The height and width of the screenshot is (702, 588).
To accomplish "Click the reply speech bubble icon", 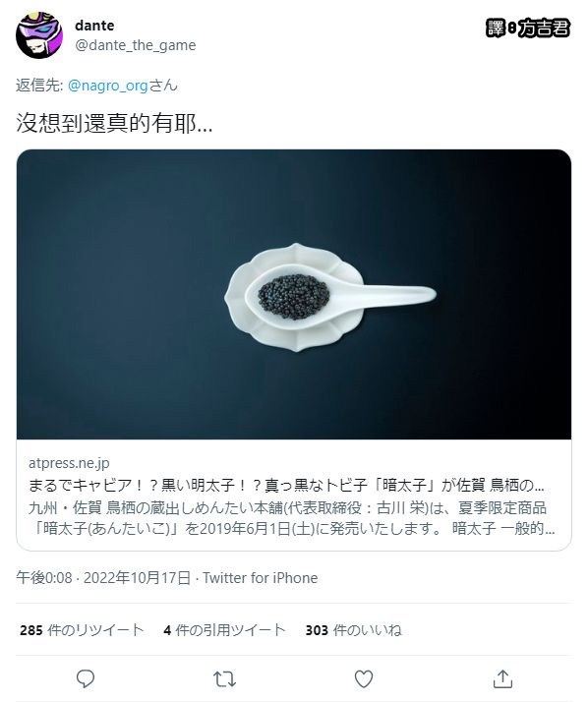I will click(x=86, y=678).
